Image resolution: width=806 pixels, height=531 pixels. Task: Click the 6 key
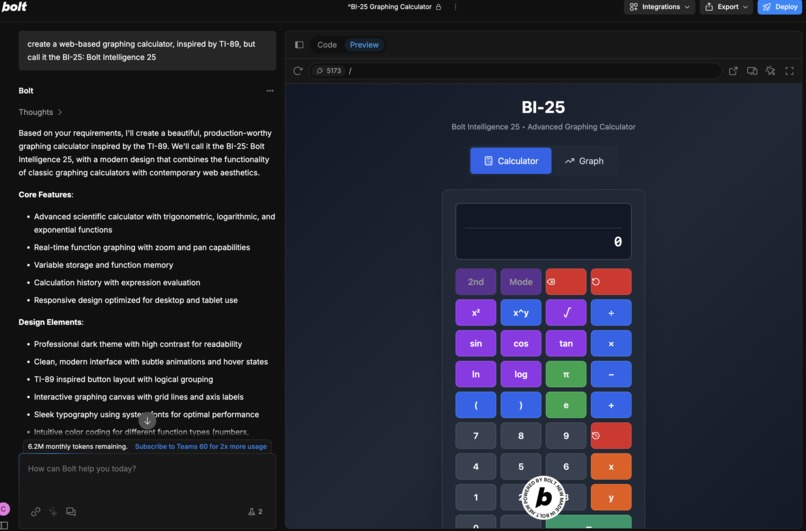(566, 467)
